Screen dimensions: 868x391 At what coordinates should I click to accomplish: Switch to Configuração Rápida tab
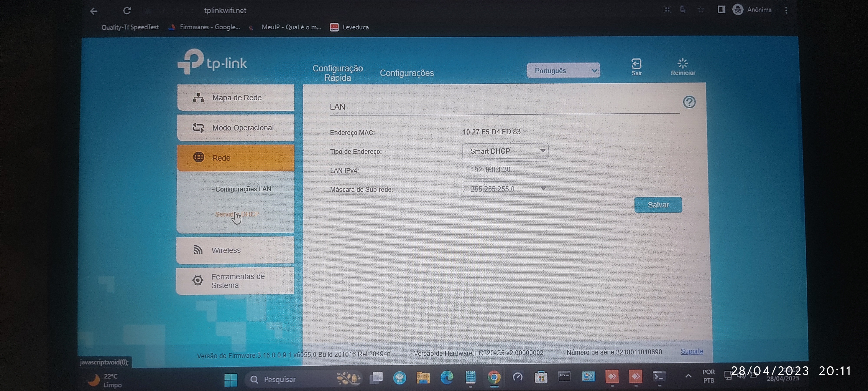(338, 73)
